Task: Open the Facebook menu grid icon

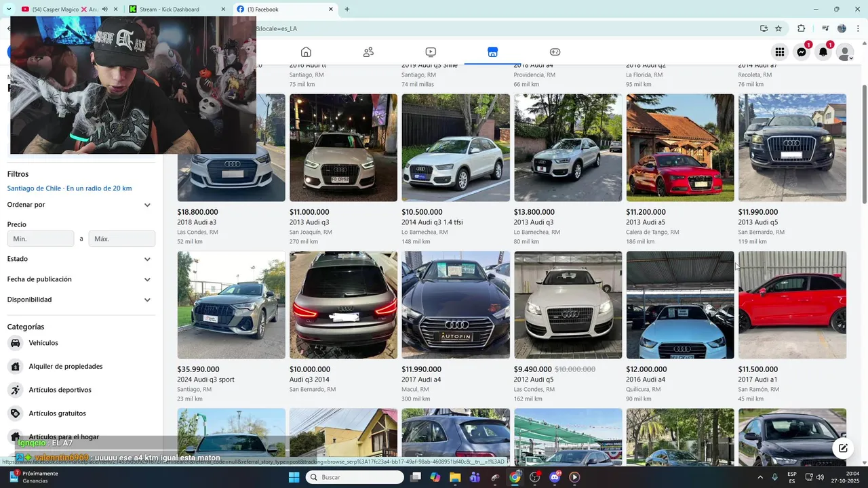Action: pyautogui.click(x=780, y=52)
